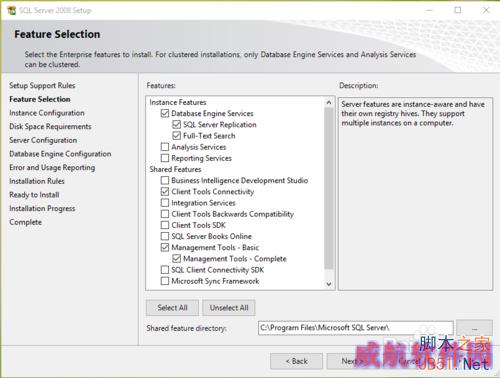The width and height of the screenshot is (500, 378).
Task: Uncheck Database Engine Services checkbox
Action: (165, 113)
